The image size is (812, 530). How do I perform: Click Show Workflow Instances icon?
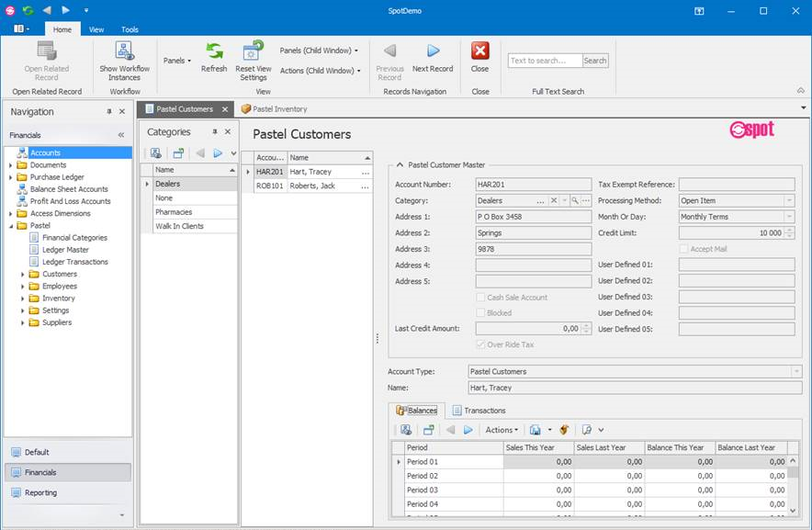(124, 51)
